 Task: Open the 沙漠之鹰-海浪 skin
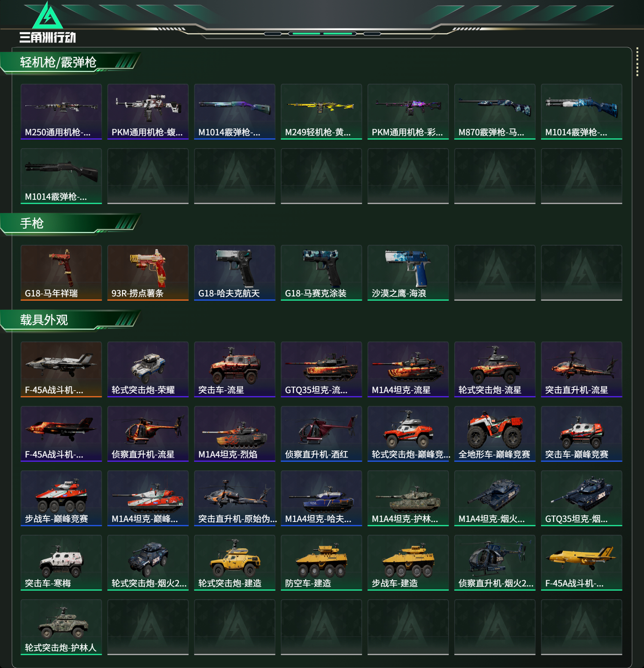(408, 272)
